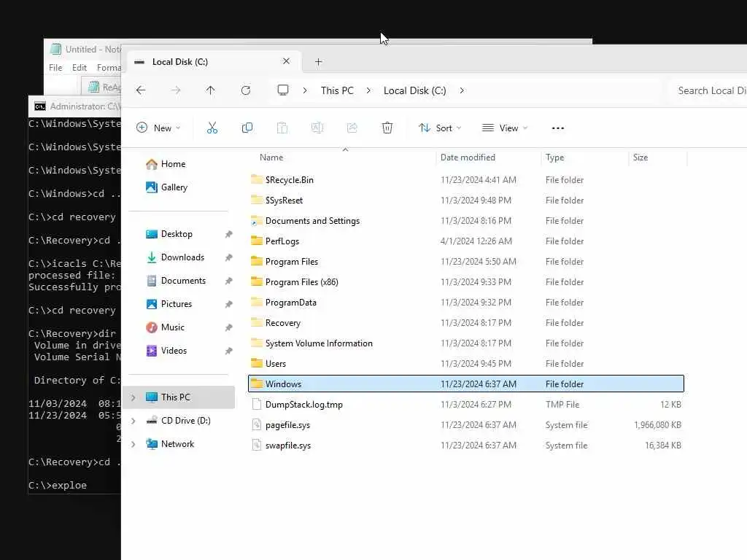Screen dimensions: 747x560
Task: Select the Users folder
Action: tap(466, 364)
